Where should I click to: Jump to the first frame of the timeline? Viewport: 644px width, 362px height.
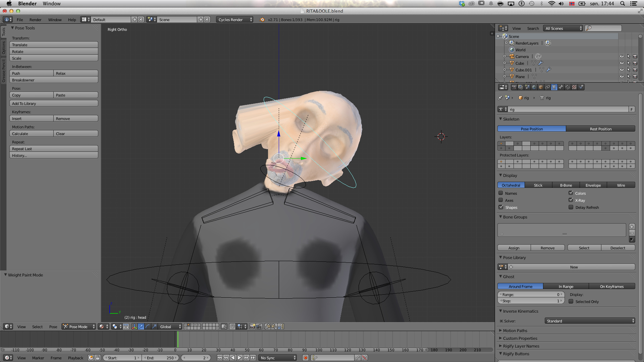click(219, 358)
